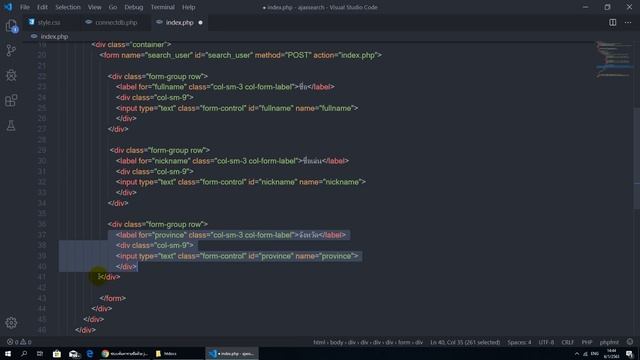Open Go to Line from Ln 40, Col 35
The image size is (640, 360).
465,342
